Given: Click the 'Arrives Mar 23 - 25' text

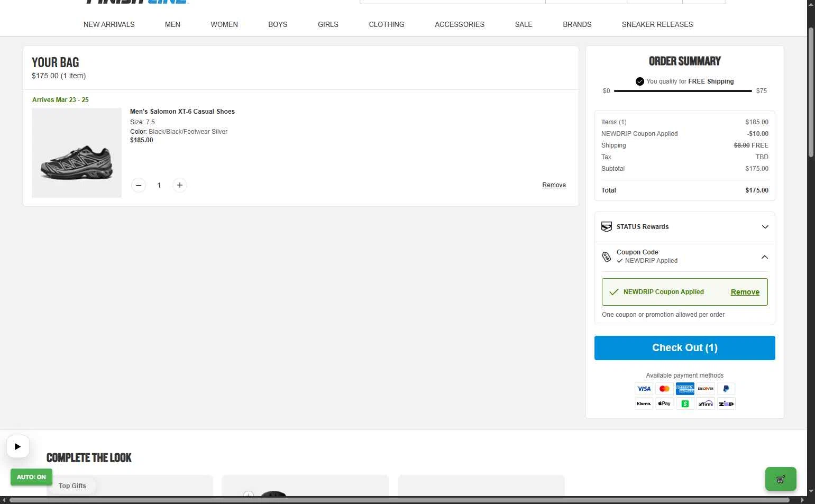Looking at the screenshot, I should [x=60, y=100].
